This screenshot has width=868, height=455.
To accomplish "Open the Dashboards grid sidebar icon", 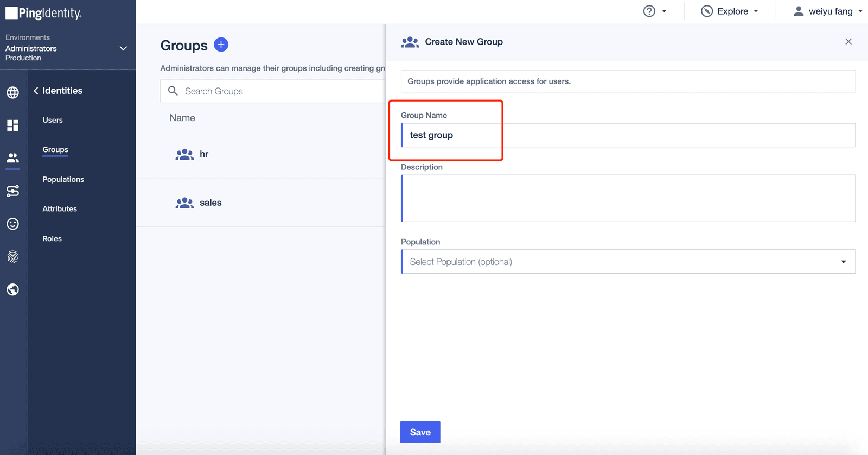I will [x=13, y=125].
